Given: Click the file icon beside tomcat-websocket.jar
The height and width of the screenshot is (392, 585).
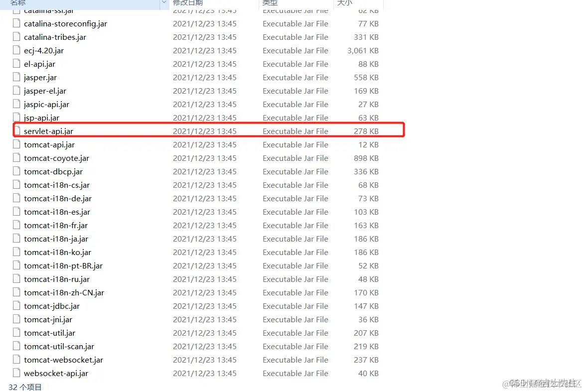Looking at the screenshot, I should 16,359.
